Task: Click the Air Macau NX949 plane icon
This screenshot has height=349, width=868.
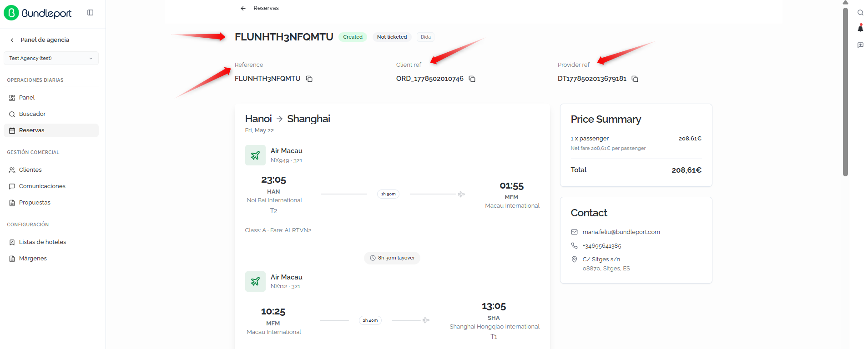Action: 255,155
